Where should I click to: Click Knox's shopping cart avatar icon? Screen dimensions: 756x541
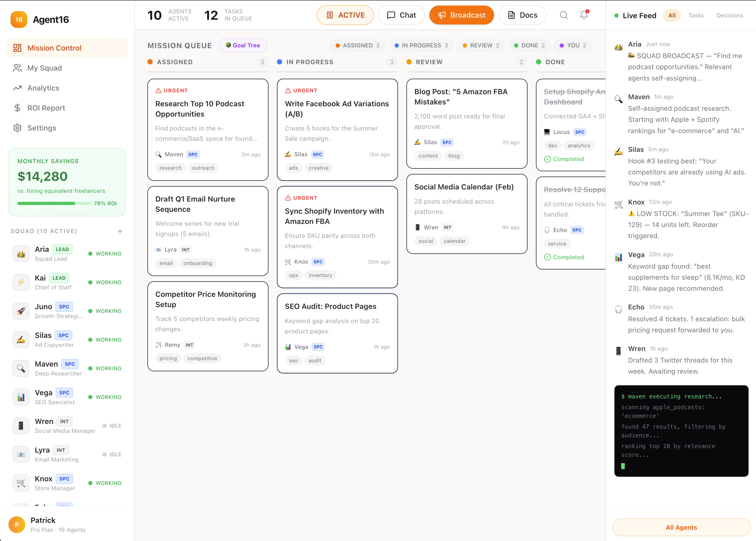[x=21, y=483]
